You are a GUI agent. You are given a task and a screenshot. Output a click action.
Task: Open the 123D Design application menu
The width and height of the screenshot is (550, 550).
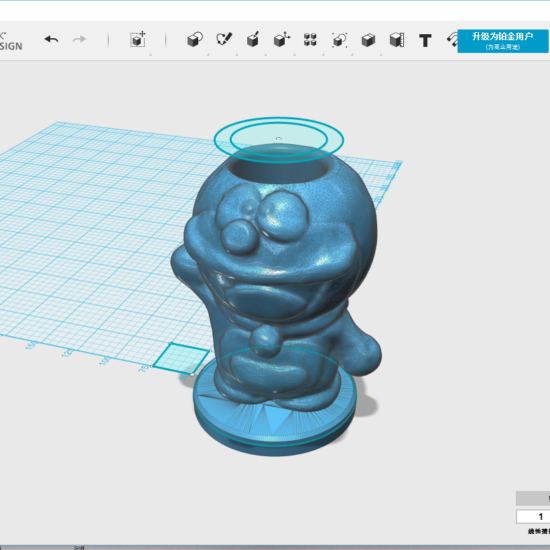(x=11, y=41)
